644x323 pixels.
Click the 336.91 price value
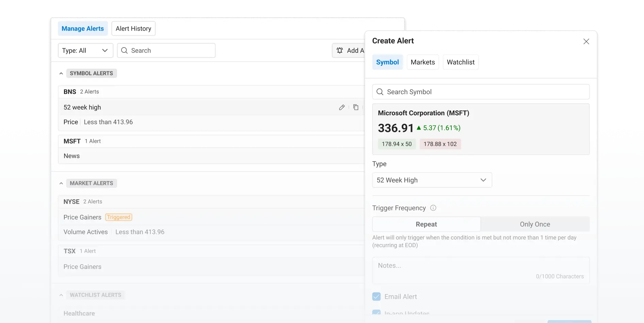pos(396,128)
